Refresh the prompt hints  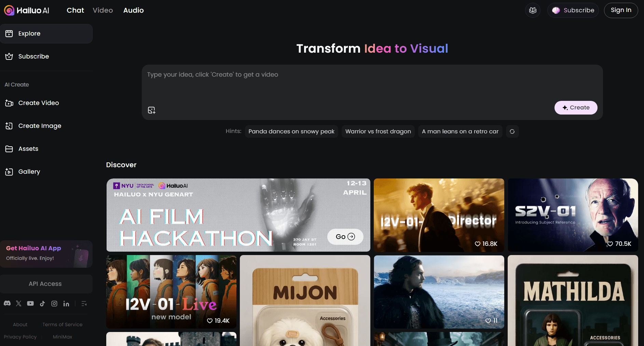pyautogui.click(x=512, y=131)
